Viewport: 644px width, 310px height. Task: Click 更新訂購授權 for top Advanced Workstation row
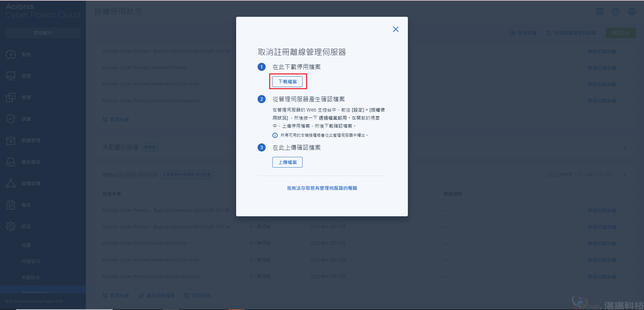coord(602,101)
